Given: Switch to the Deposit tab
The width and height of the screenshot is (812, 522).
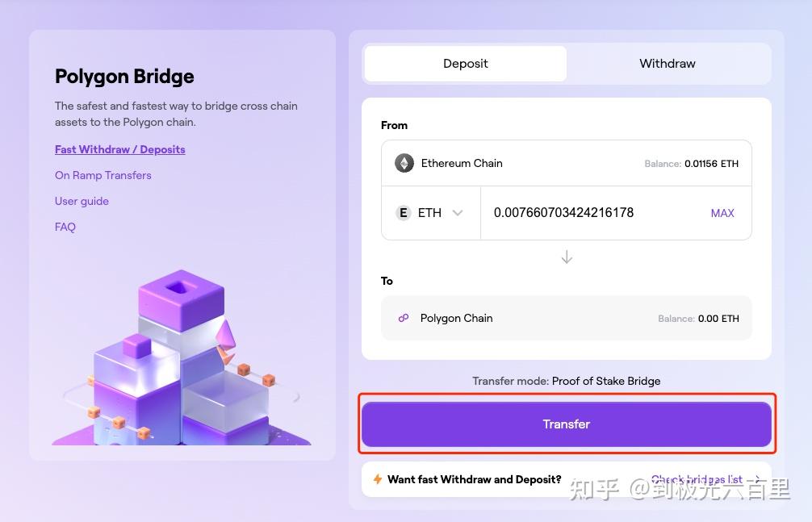Looking at the screenshot, I should (x=465, y=63).
